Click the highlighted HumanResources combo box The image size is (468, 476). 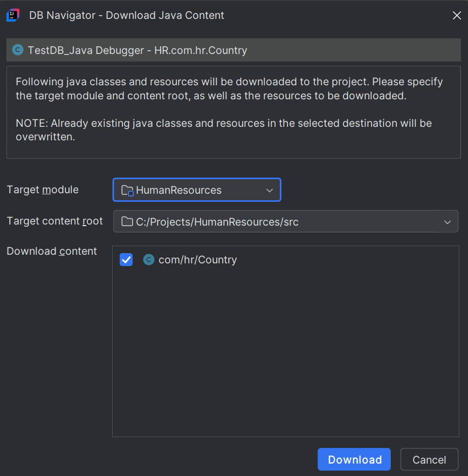(x=196, y=189)
